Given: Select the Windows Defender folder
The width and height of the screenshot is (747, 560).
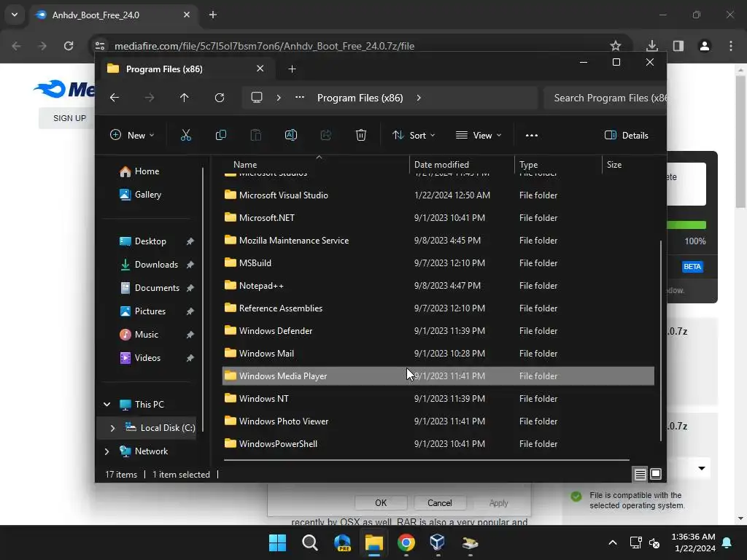Looking at the screenshot, I should tap(438, 330).
